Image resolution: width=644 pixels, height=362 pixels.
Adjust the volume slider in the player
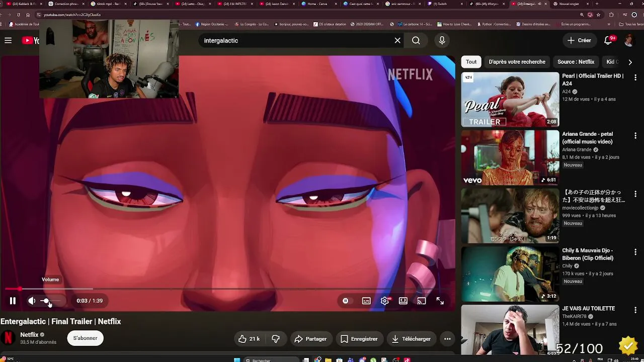coord(50,301)
